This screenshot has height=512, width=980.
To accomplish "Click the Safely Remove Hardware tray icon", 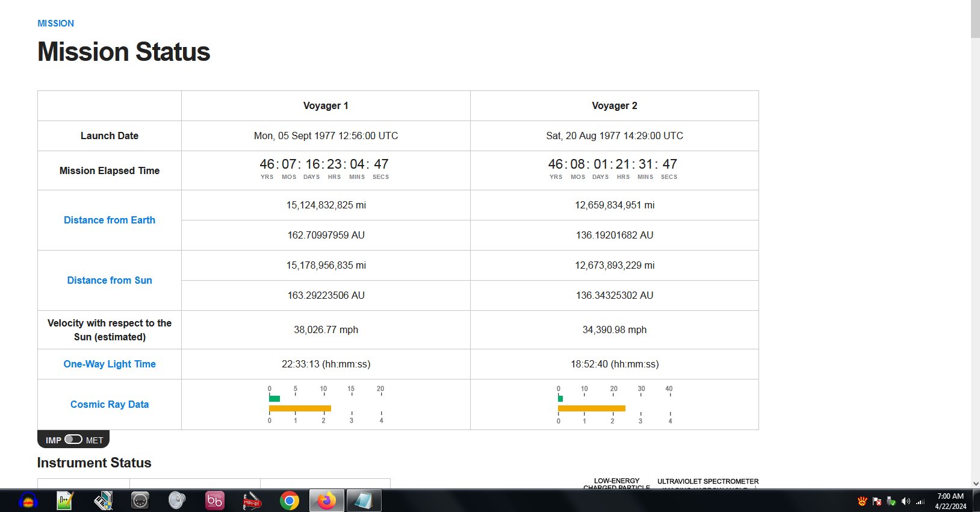I will point(891,501).
